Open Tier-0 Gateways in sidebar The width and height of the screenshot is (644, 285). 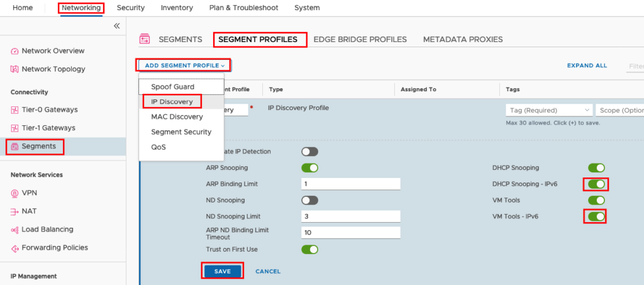[x=50, y=109]
